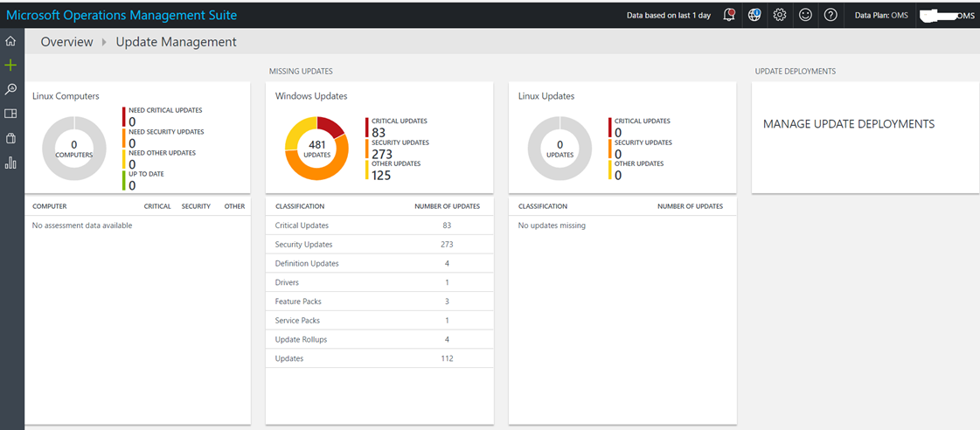
Task: Open Log Search magnifier icon
Action: pyautogui.click(x=10, y=89)
